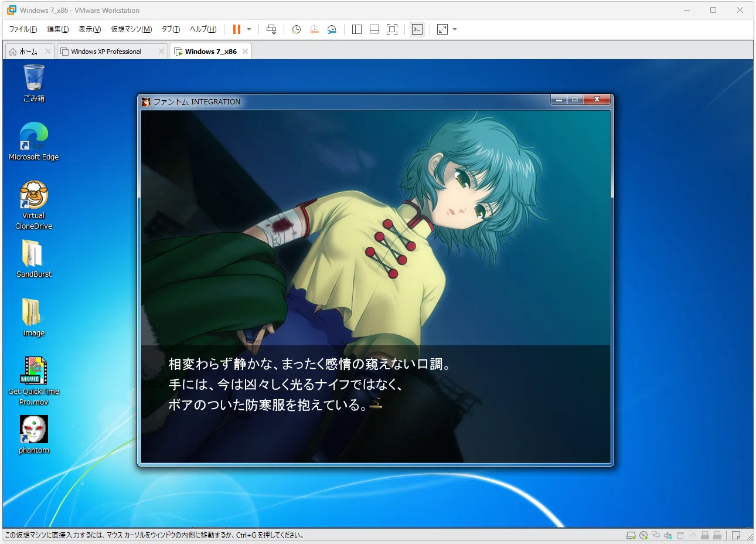The image size is (756, 544).
Task: Pause the virtual machine with the orange button
Action: pos(237,29)
